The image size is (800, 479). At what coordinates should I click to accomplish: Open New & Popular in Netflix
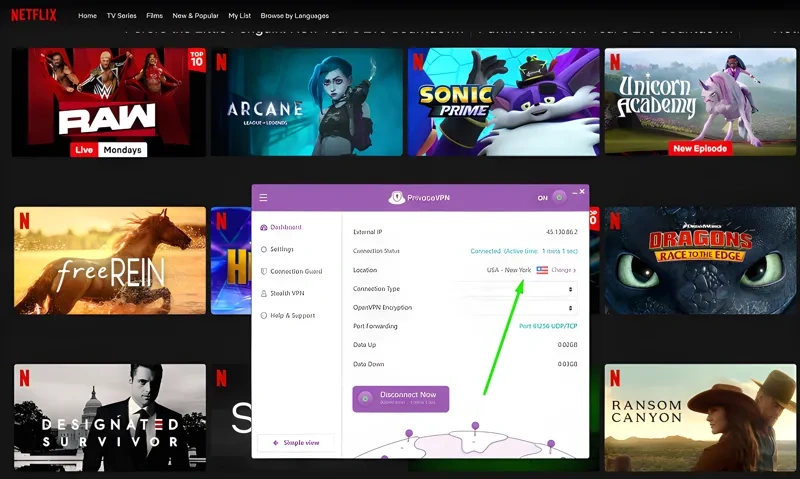click(195, 16)
